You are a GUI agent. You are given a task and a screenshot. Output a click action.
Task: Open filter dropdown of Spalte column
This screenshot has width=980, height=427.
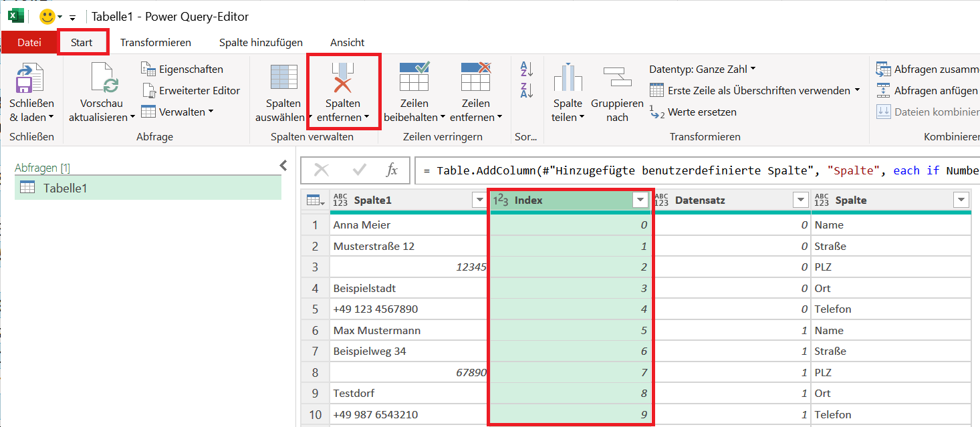point(961,200)
